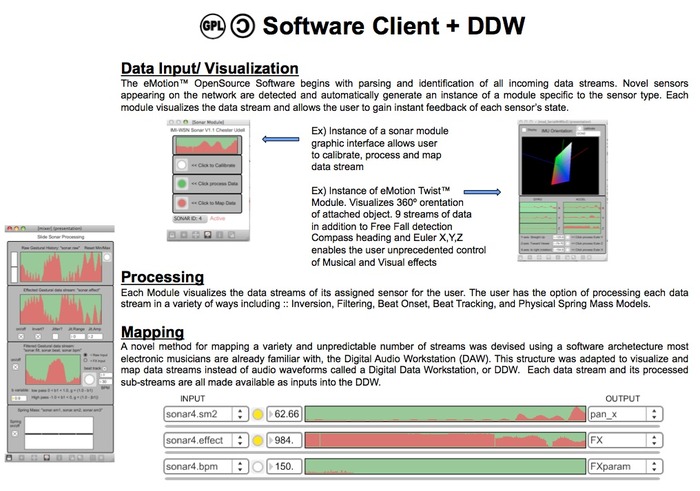Open the sonar4.sm2 input dropdown
Screen dimensions: 700x491
click(x=206, y=414)
